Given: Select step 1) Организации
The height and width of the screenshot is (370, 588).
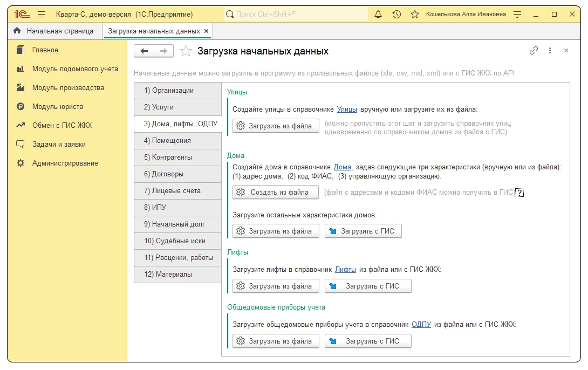Looking at the screenshot, I should click(178, 91).
